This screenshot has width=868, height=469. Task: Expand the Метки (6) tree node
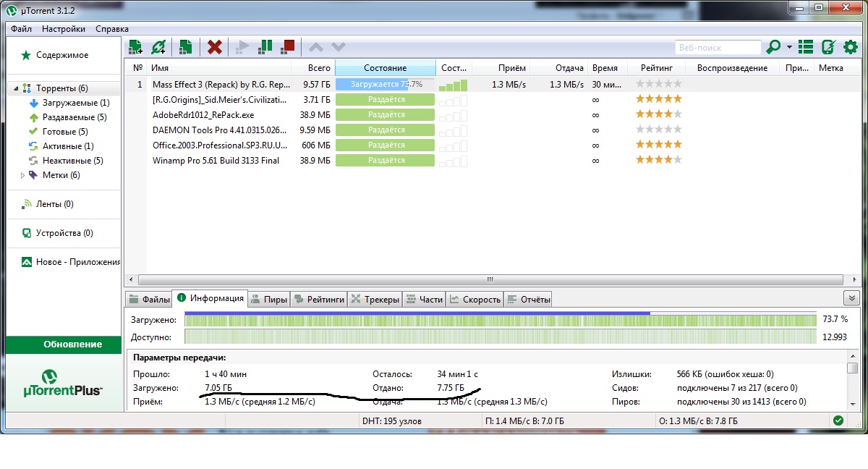(x=22, y=175)
